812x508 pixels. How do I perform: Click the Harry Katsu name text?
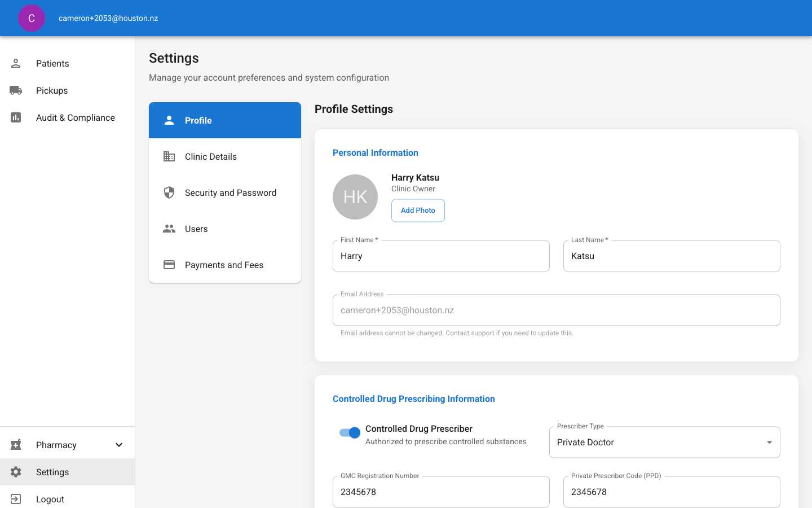pyautogui.click(x=415, y=177)
